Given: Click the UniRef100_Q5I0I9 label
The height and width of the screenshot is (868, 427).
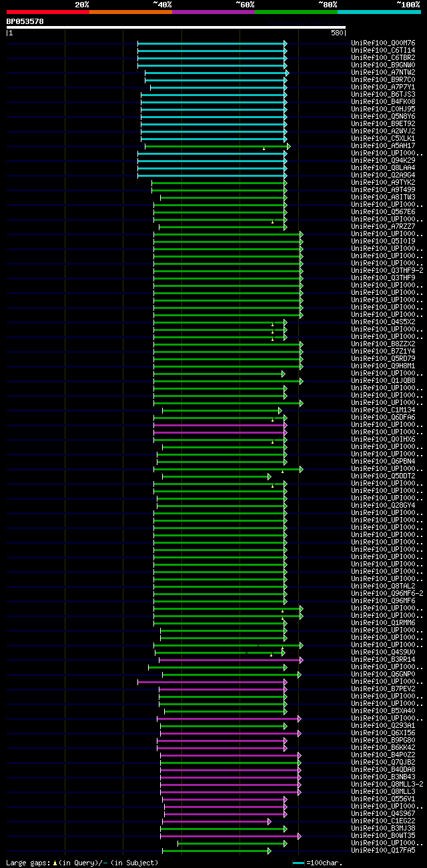Looking at the screenshot, I should pos(383,242).
